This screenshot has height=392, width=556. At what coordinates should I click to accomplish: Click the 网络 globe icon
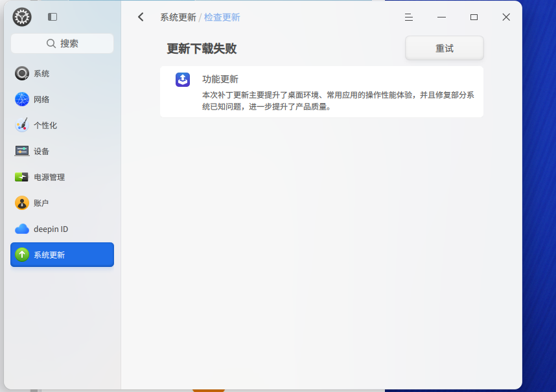(x=22, y=99)
